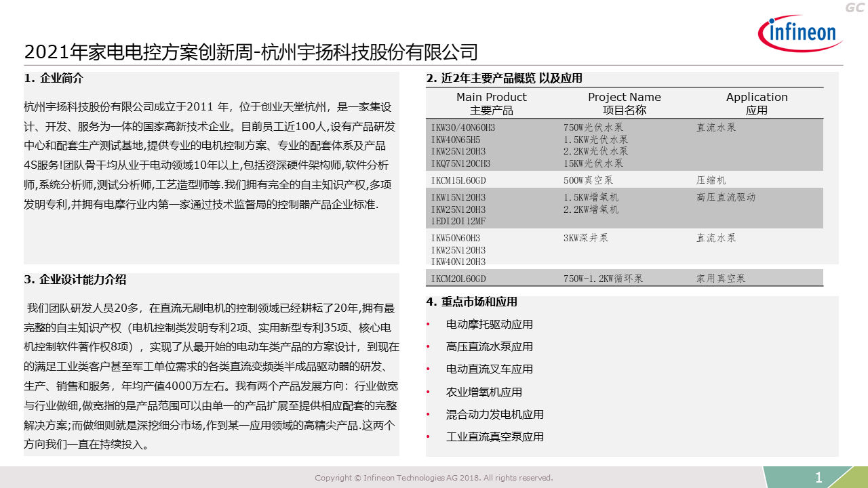Image resolution: width=868 pixels, height=488 pixels.
Task: Click the design capability paragraph beginning 我们团队研发人员
Action: coord(212,377)
